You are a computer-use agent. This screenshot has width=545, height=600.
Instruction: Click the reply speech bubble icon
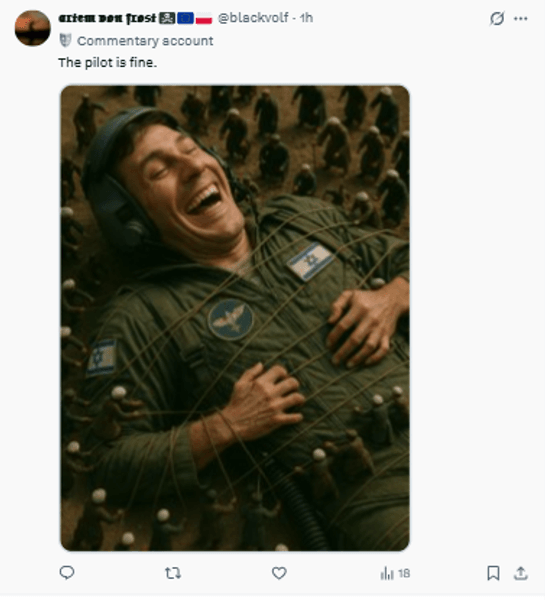pyautogui.click(x=67, y=573)
